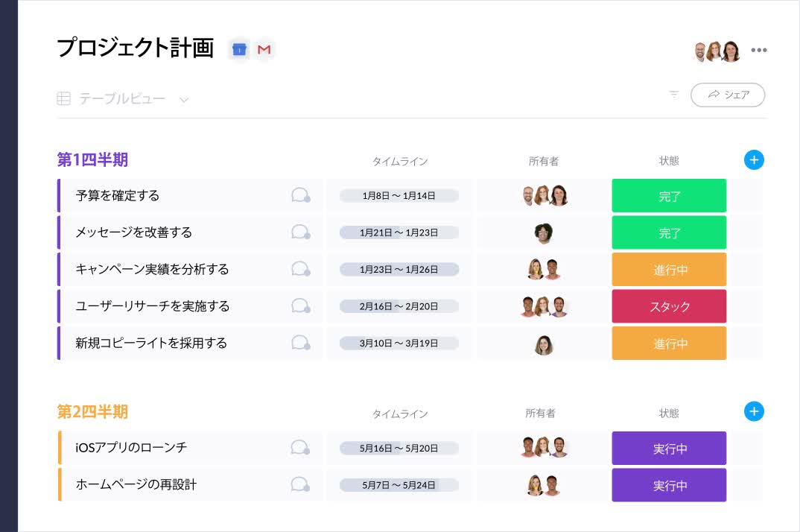Expand the テーブルビュー dropdown chevron

pos(184,99)
